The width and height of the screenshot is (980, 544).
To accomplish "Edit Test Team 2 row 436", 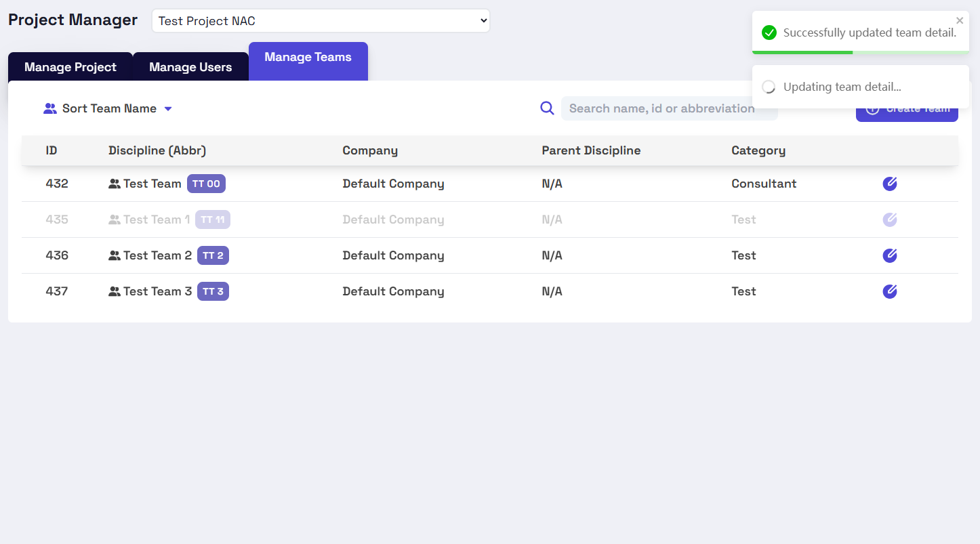I will point(890,255).
